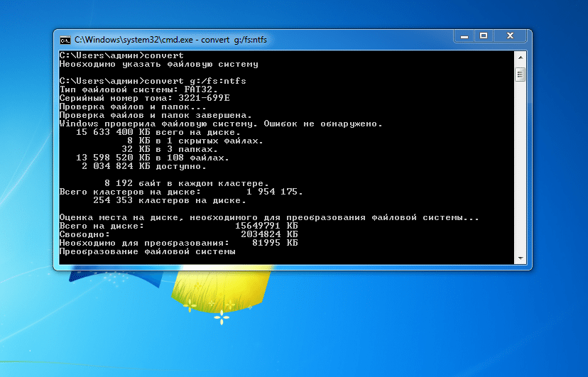Image resolution: width=588 pixels, height=377 pixels.
Task: Click the line 'C:\Users\админ>convert g:/fs:ntfs'
Action: point(153,81)
